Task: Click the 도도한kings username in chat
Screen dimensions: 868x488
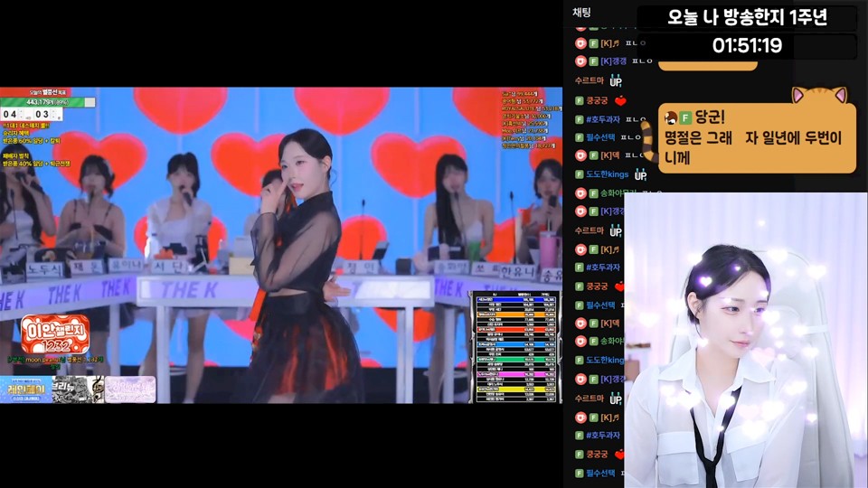Action: (609, 174)
